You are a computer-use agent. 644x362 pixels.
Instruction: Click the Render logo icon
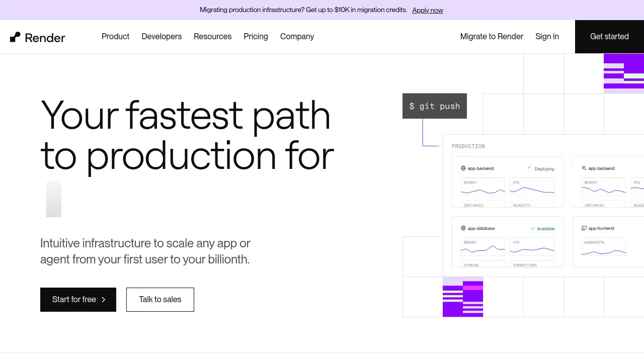pos(15,37)
